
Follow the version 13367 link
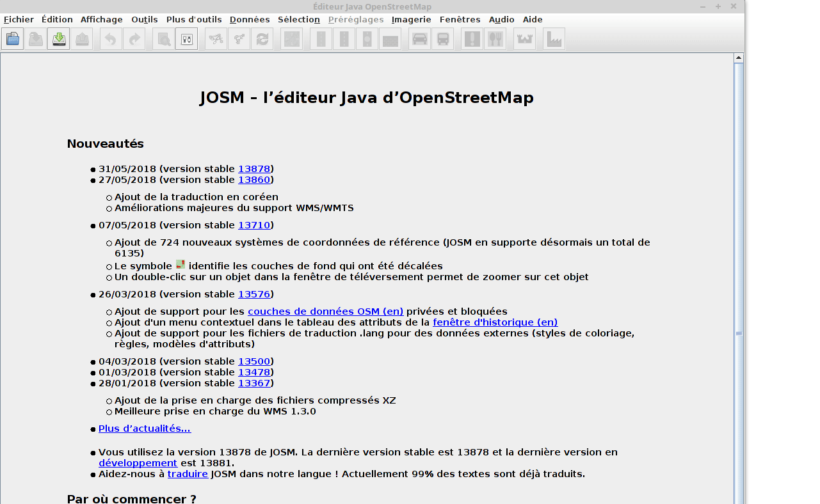point(254,383)
